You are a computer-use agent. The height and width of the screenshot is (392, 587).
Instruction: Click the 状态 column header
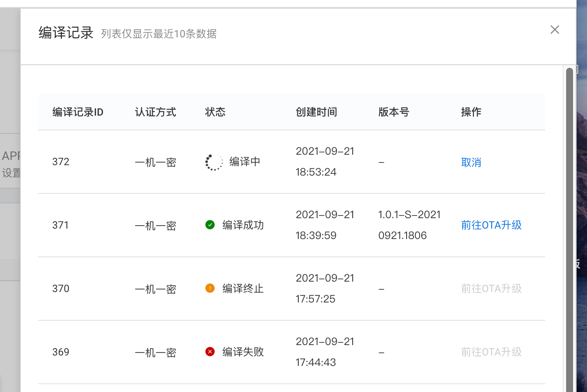pyautogui.click(x=215, y=112)
